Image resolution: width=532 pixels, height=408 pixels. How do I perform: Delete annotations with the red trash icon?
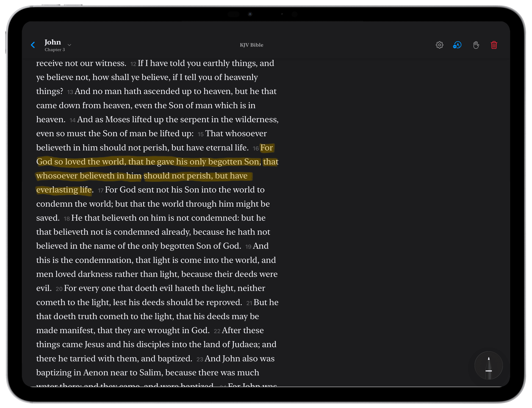(x=494, y=45)
